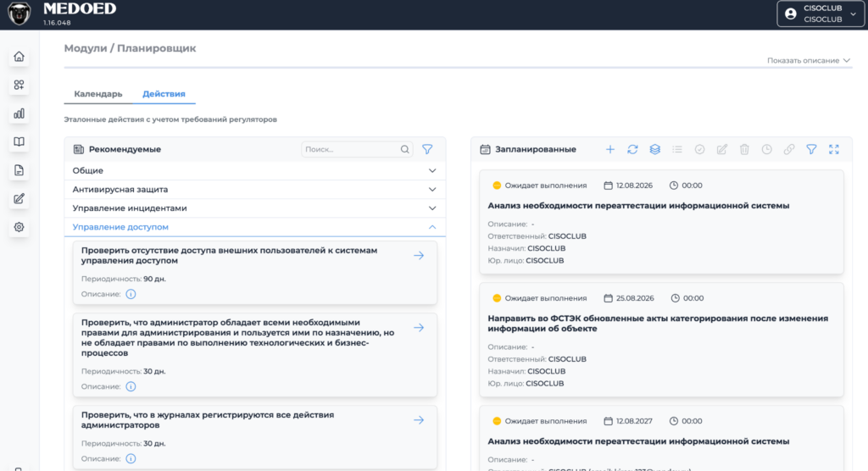Image resolution: width=868 pixels, height=471 pixels.
Task: Collapse the Управление доступом category
Action: pos(254,227)
